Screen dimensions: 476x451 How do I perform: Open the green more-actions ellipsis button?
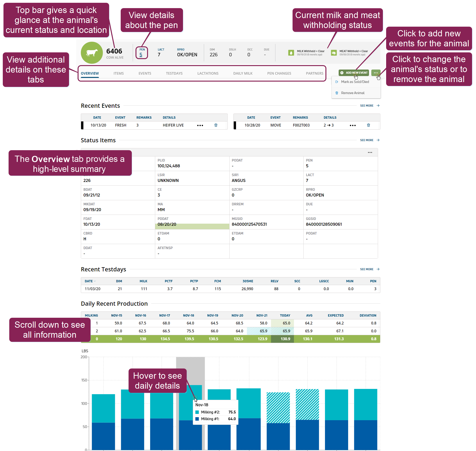point(375,73)
